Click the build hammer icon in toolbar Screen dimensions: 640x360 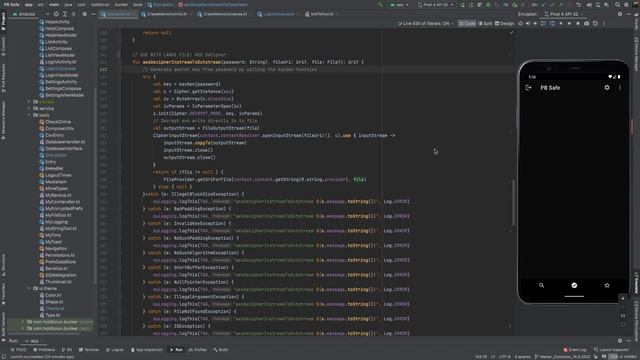point(380,4)
